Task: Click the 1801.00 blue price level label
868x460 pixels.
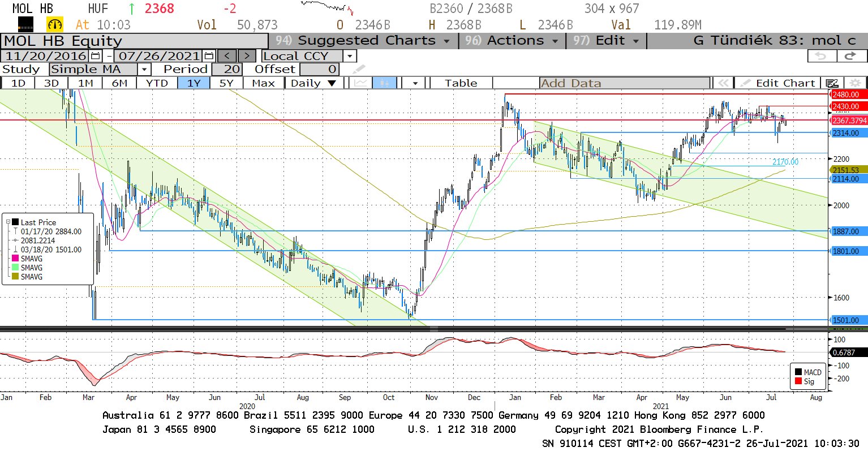Action: tap(848, 251)
